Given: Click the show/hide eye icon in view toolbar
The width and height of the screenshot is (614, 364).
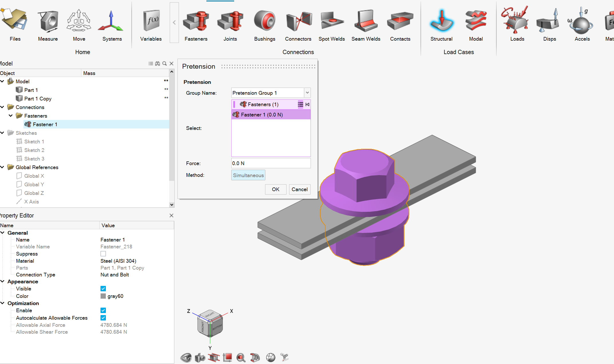Looking at the screenshot, I should tap(186, 357).
